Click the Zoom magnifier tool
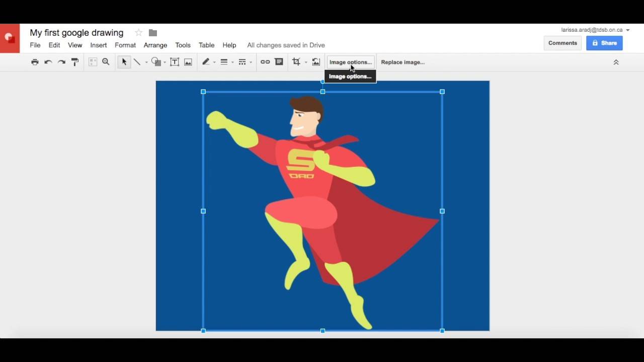This screenshot has width=644, height=362. (x=106, y=62)
